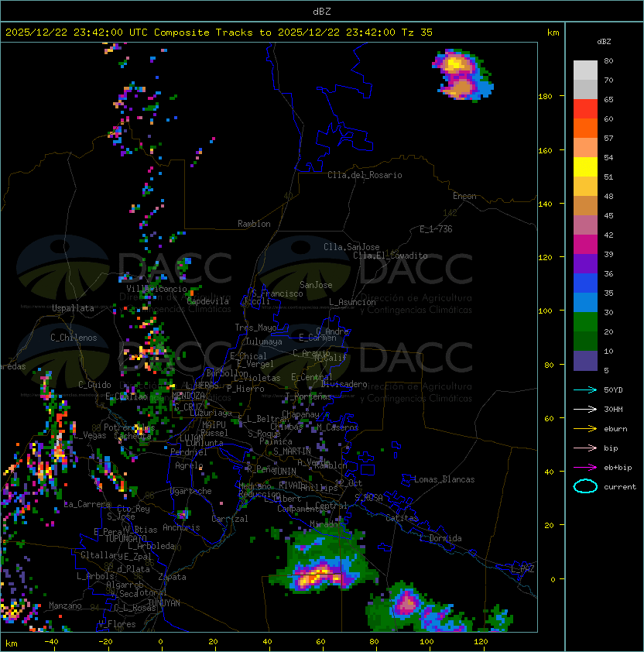
Task: Click the 'Tulumaya' map label
Action: coord(264,341)
